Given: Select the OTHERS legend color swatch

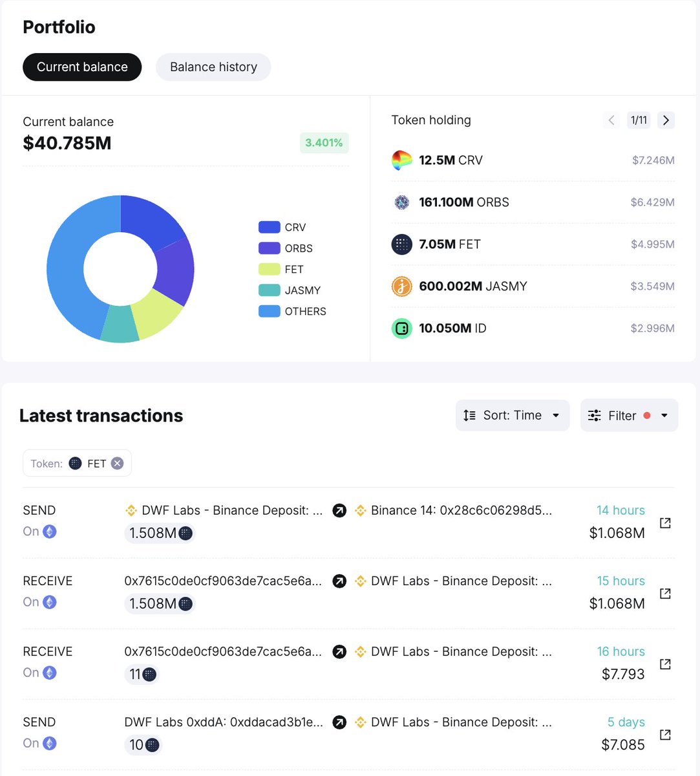Looking at the screenshot, I should pyautogui.click(x=269, y=311).
